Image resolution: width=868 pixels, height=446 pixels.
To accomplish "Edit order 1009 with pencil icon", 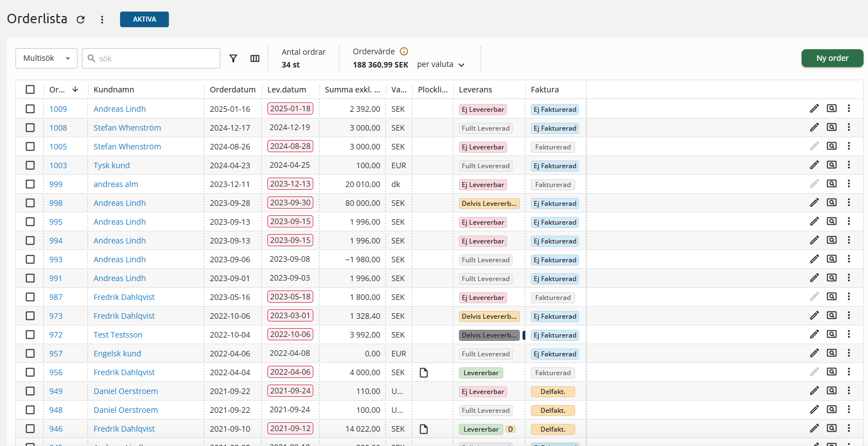I will 814,109.
